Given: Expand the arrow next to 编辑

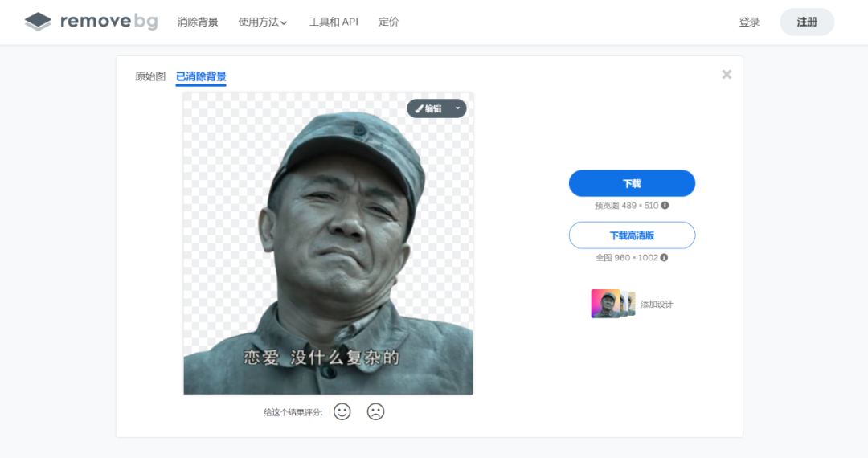Looking at the screenshot, I should [458, 108].
